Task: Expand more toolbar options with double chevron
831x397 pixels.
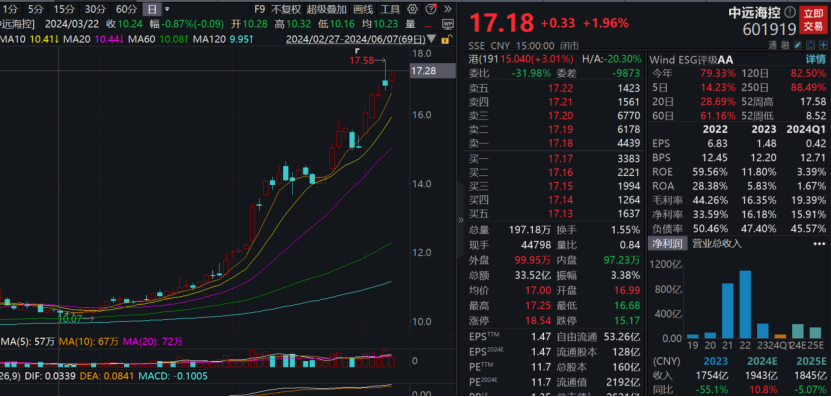Action: click(448, 9)
